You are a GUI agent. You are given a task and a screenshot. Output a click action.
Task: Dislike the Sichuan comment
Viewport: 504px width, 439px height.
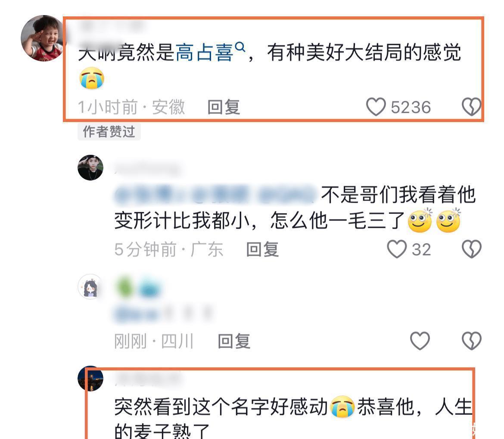(x=471, y=341)
